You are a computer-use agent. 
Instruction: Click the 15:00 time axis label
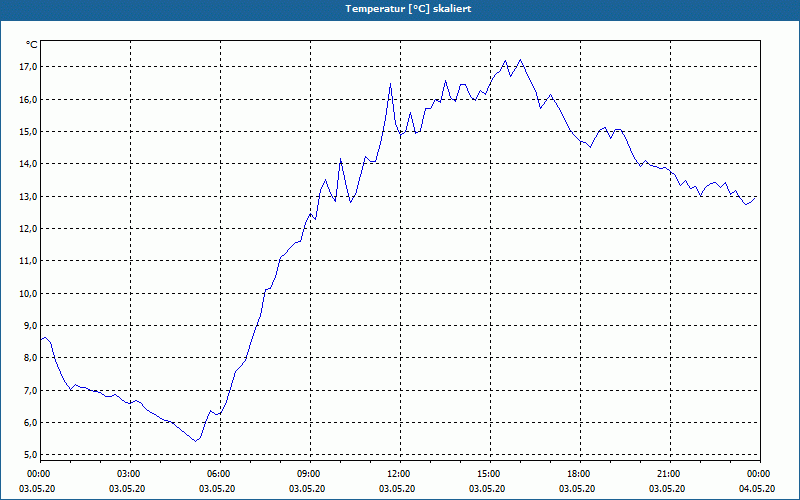(490, 474)
